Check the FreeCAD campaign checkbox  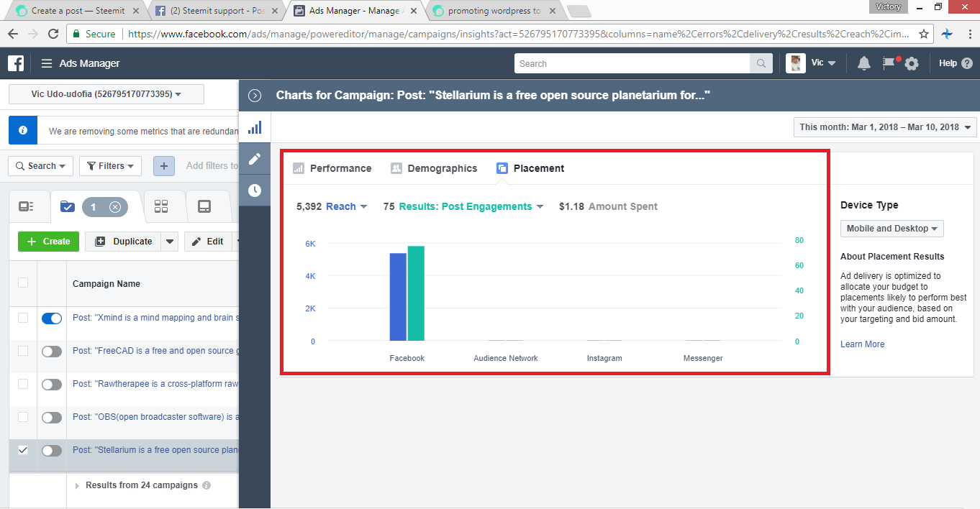click(x=23, y=351)
